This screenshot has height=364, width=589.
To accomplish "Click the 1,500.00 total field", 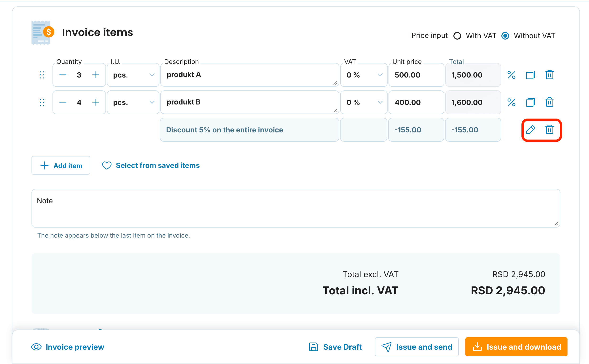I will tap(473, 75).
